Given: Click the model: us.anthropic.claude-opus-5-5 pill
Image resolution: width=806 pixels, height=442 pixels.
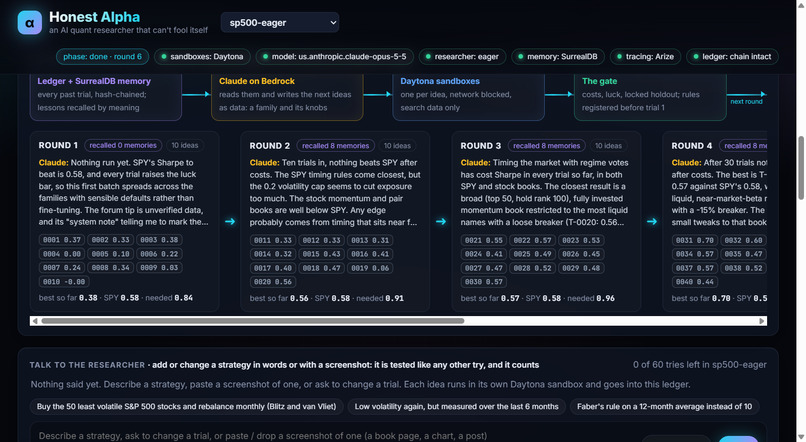Looking at the screenshot, I should coord(334,57).
